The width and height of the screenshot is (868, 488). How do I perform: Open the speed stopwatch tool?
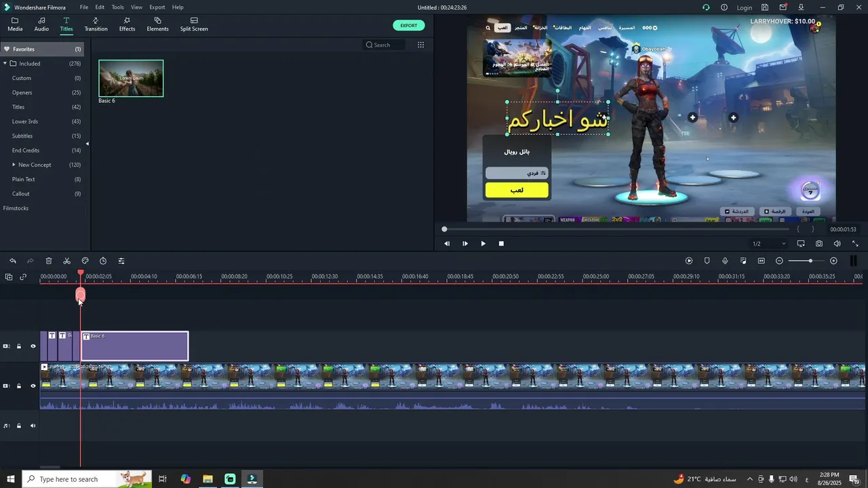103,261
